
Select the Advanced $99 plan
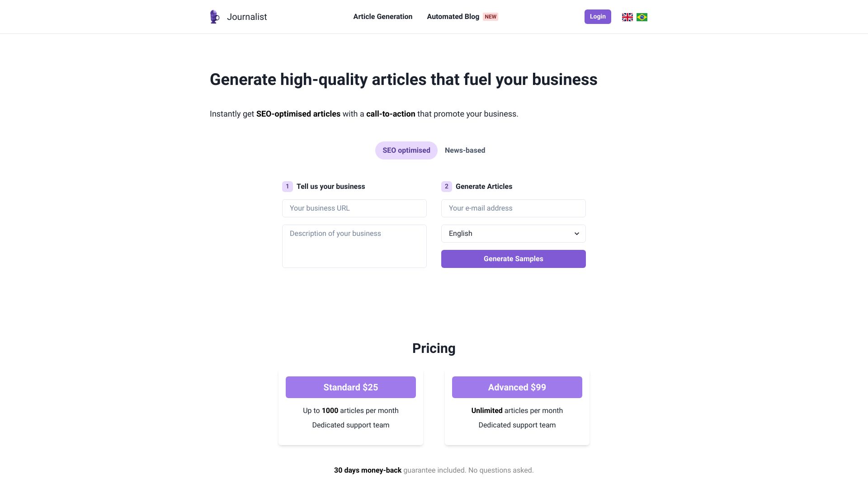[x=517, y=387]
